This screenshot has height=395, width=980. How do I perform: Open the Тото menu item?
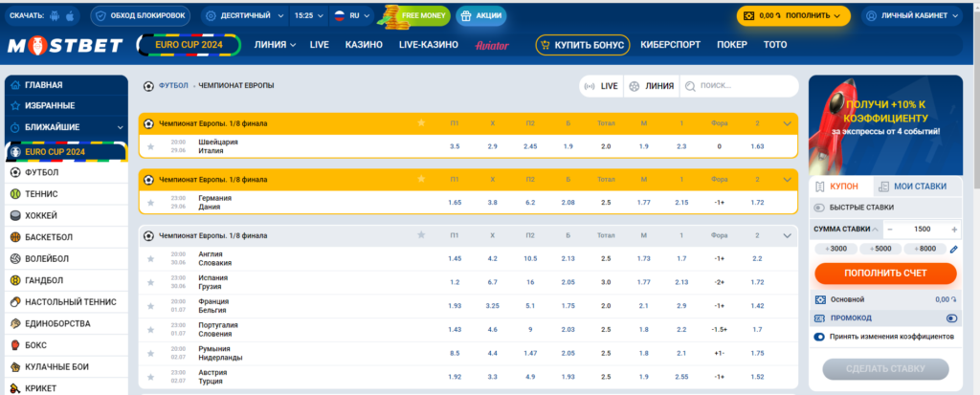pos(775,45)
